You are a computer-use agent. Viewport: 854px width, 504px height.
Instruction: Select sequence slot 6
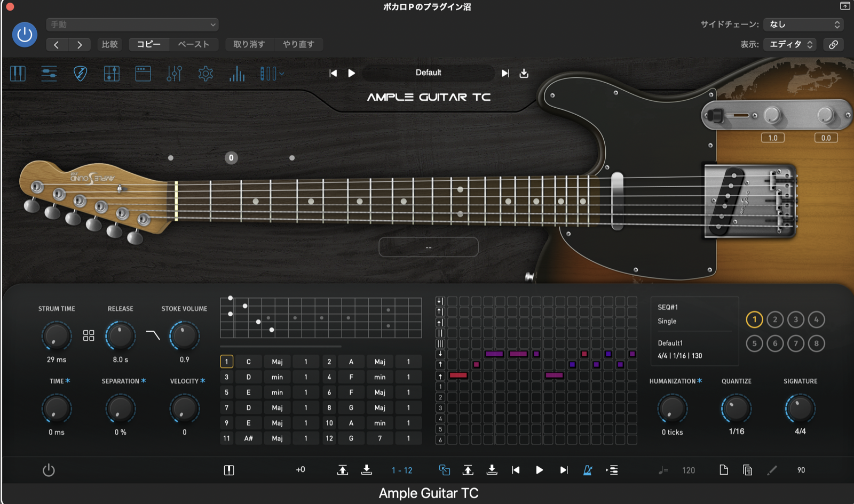775,343
